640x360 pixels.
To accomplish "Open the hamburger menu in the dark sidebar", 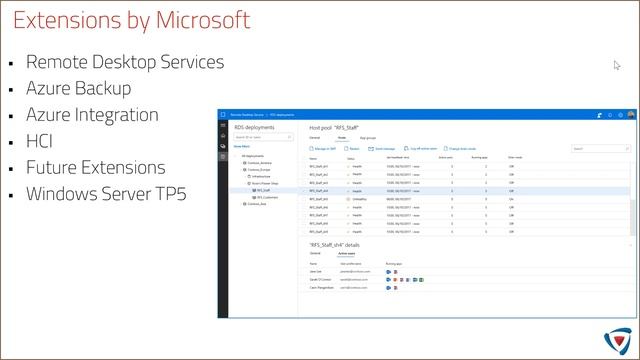I will tap(223, 125).
